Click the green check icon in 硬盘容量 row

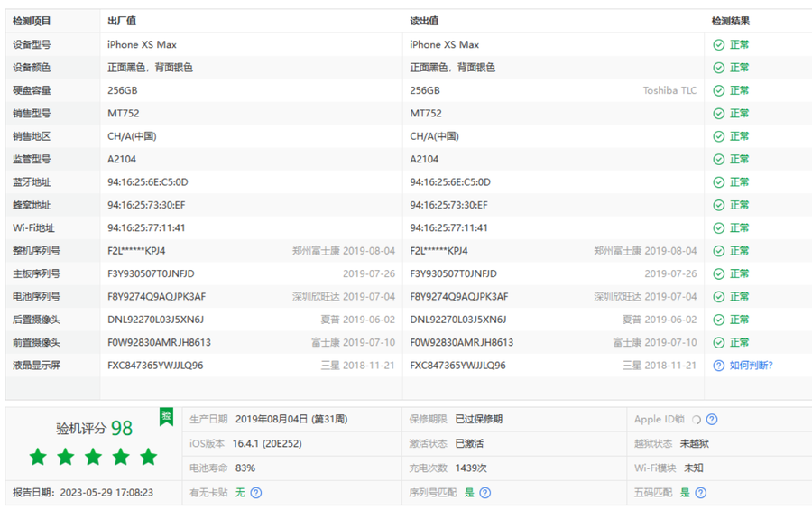(x=719, y=90)
